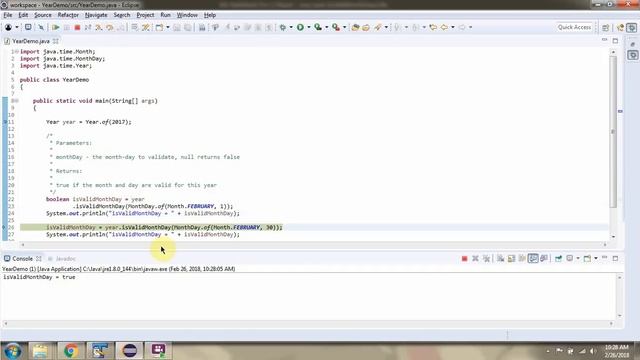Viewport: 640px width, 360px height.
Task: Close the YearDemo.java editor tab
Action: point(56,41)
